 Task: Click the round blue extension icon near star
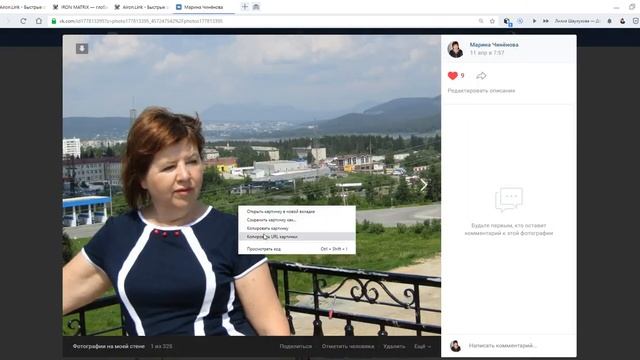tap(520, 21)
